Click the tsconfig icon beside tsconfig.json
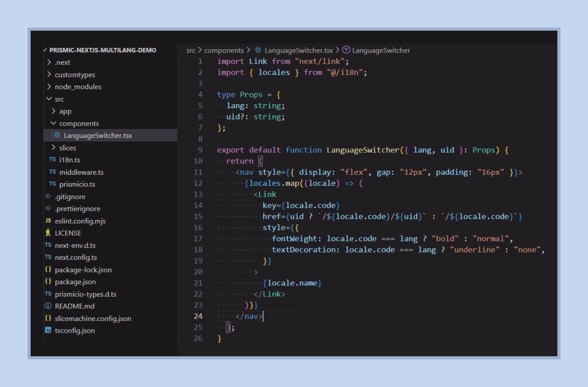Image resolution: width=588 pixels, height=387 pixels. pos(48,330)
